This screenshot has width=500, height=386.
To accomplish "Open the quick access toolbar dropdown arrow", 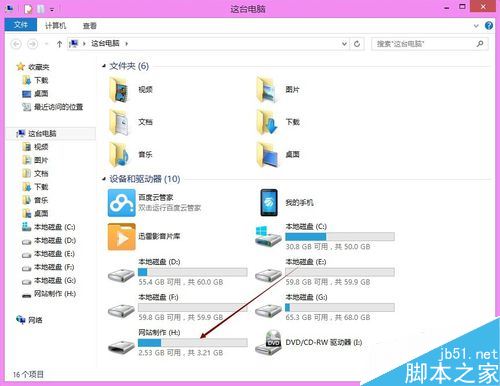I will pyautogui.click(x=52, y=10).
